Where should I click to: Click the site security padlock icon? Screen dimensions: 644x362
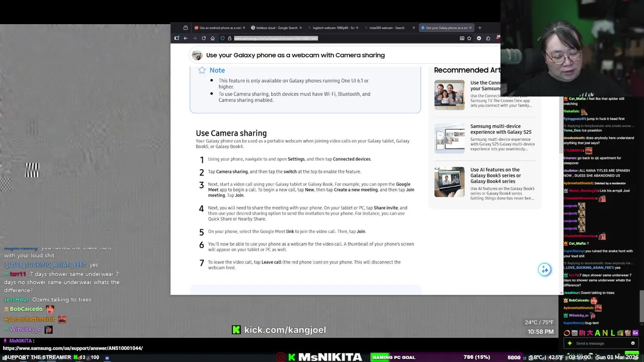coord(229,38)
